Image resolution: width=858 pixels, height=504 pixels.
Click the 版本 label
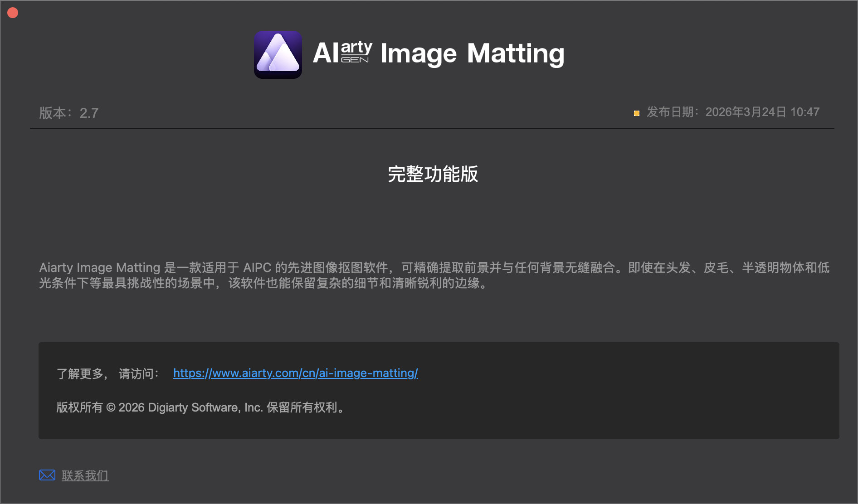point(54,113)
